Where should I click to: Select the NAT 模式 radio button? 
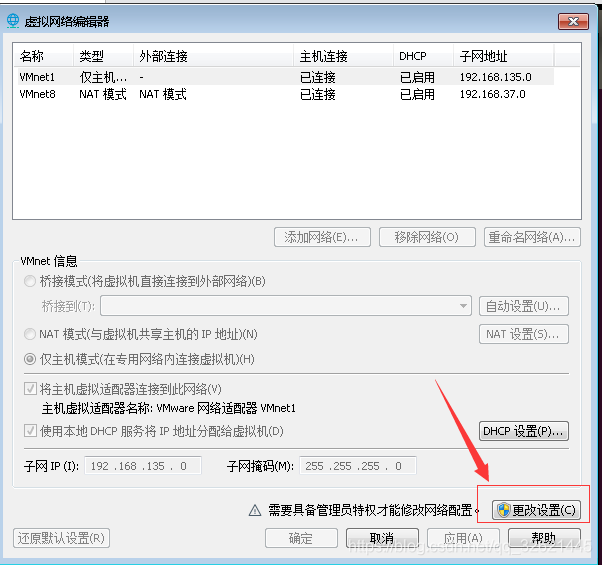30,334
